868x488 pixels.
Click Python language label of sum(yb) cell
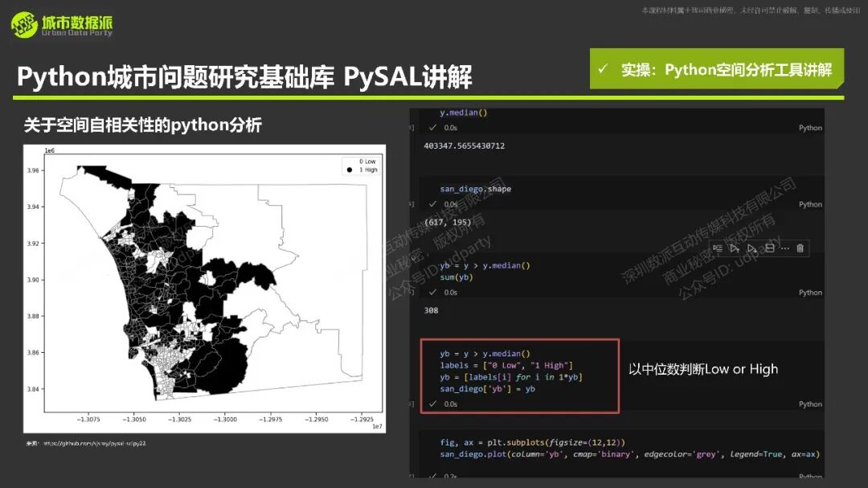pos(810,293)
